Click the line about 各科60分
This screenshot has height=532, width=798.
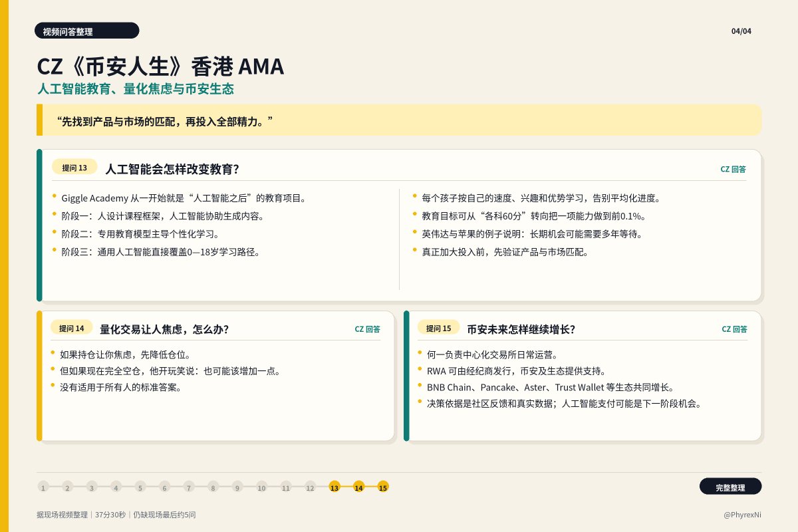pyautogui.click(x=534, y=216)
